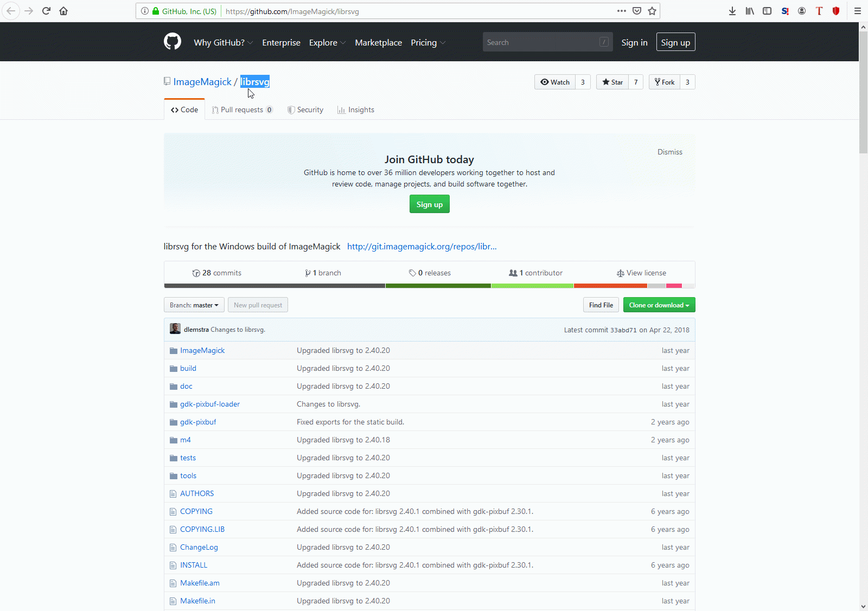Screen dimensions: 868x611
Task: Open the View license link
Action: [641, 273]
